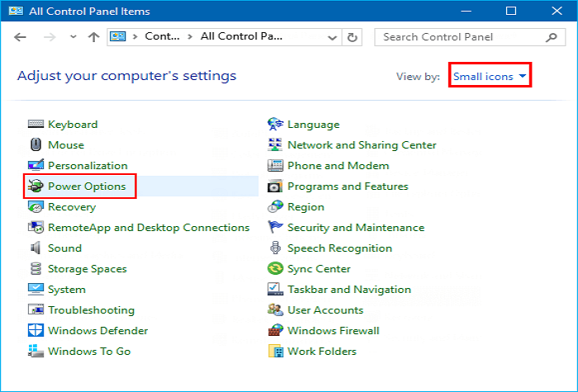Open Network and Sharing Center
The height and width of the screenshot is (392, 578).
(x=362, y=145)
